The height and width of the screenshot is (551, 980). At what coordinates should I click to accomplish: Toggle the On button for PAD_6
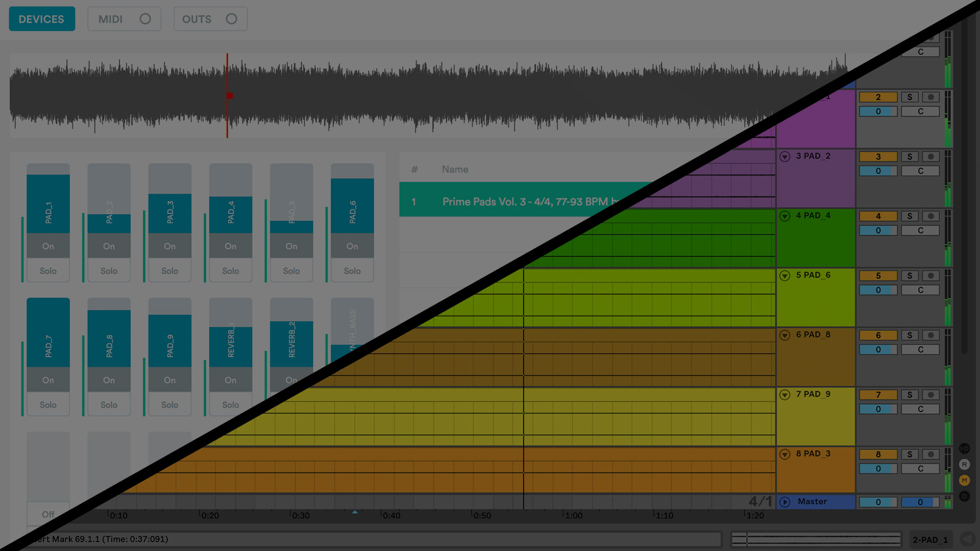[x=352, y=246]
